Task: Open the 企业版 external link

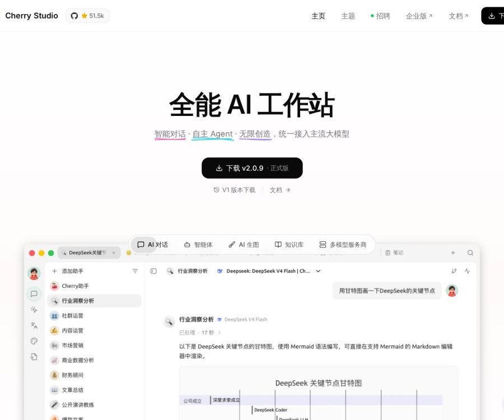Action: pos(419,16)
